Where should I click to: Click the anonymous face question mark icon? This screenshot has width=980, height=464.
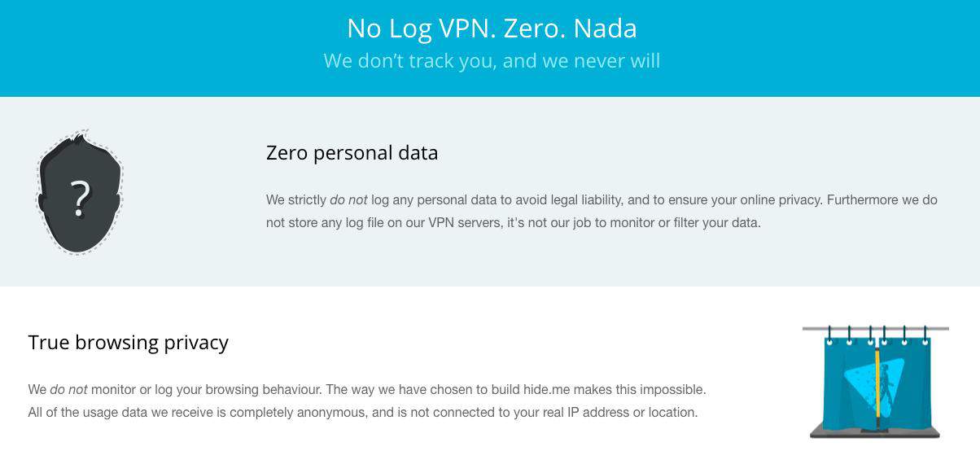pyautogui.click(x=79, y=192)
